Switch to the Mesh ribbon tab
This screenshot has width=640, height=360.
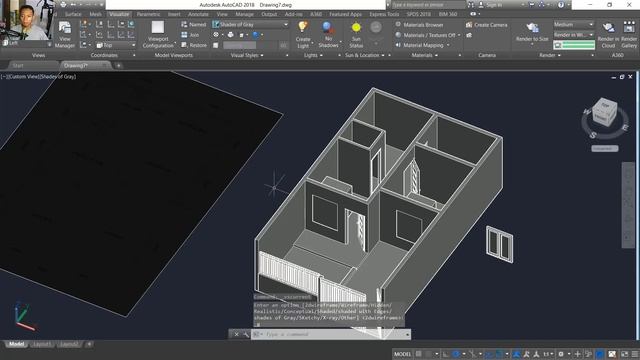click(96, 14)
